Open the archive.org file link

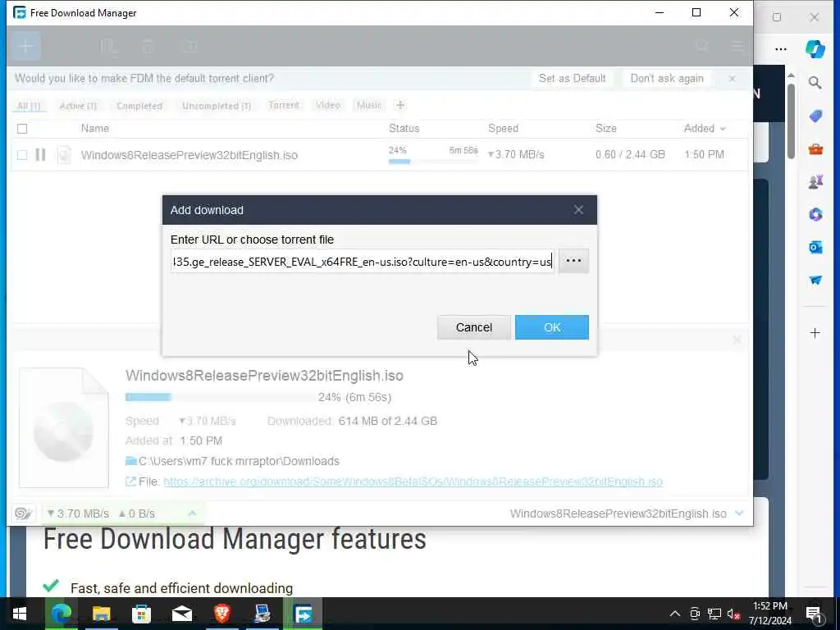(413, 482)
